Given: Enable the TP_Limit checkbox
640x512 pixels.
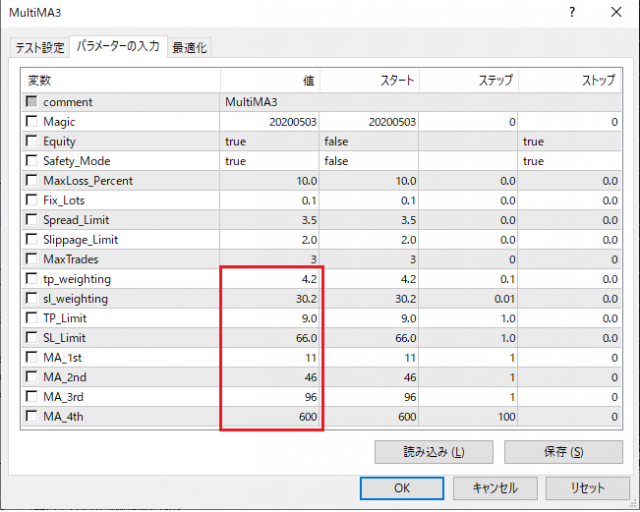Looking at the screenshot, I should tap(31, 318).
